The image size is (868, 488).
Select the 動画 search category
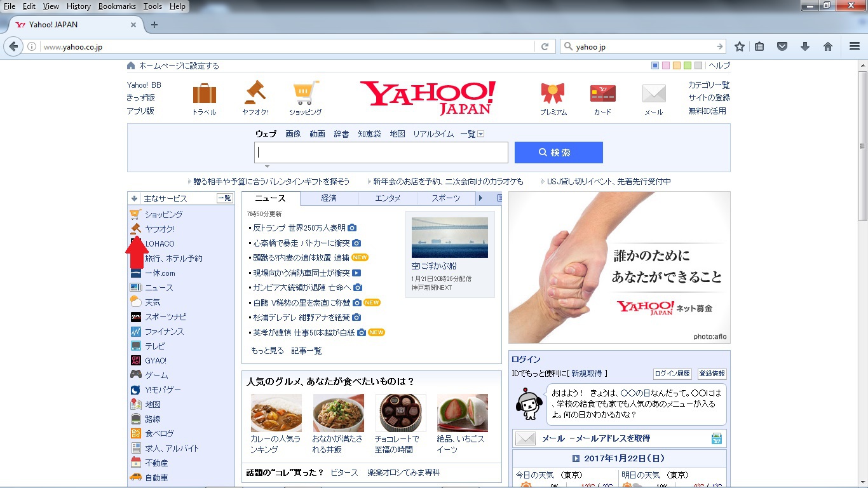317,133
